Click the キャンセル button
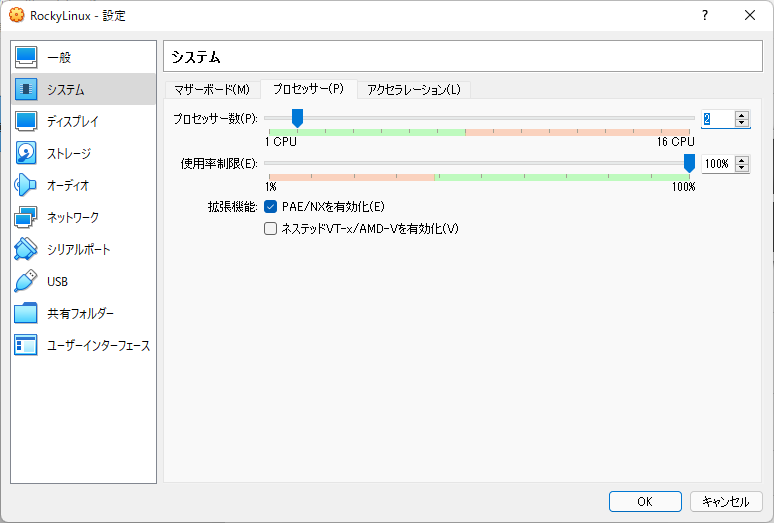The width and height of the screenshot is (774, 523). 726,501
